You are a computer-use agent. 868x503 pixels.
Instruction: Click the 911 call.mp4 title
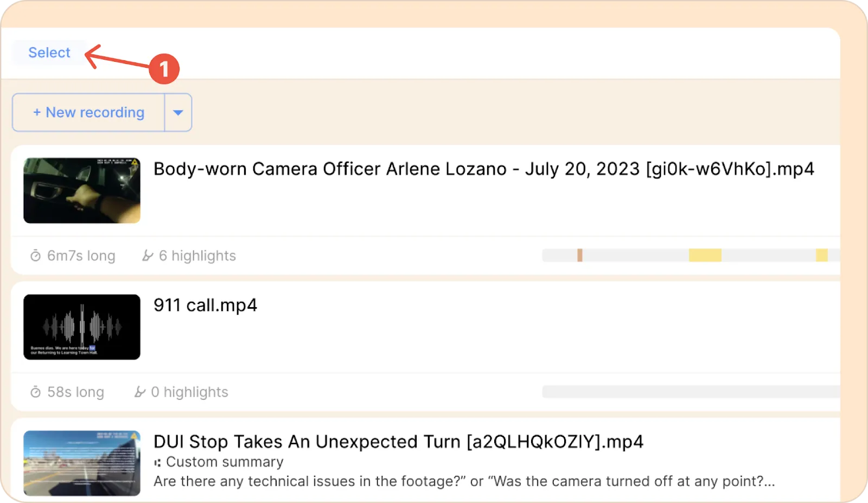tap(205, 305)
